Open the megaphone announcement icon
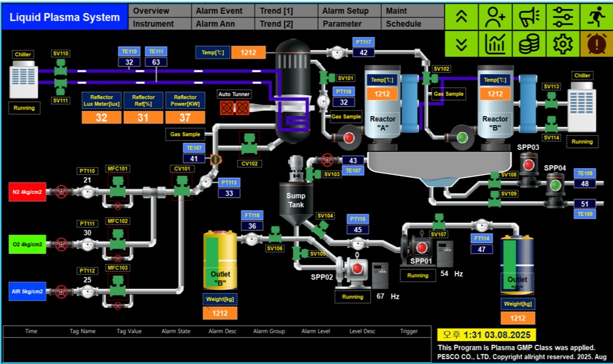613x364 pixels. [x=529, y=17]
